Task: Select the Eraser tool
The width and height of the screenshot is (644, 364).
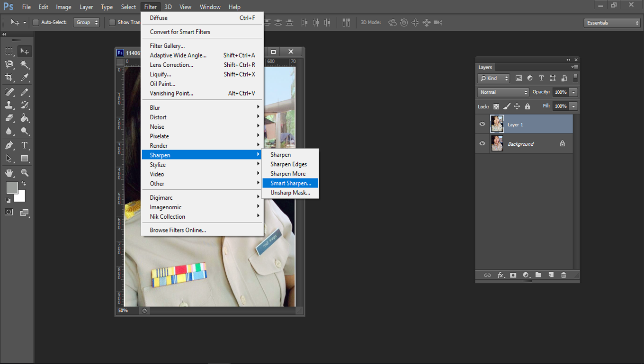Action: [x=9, y=118]
